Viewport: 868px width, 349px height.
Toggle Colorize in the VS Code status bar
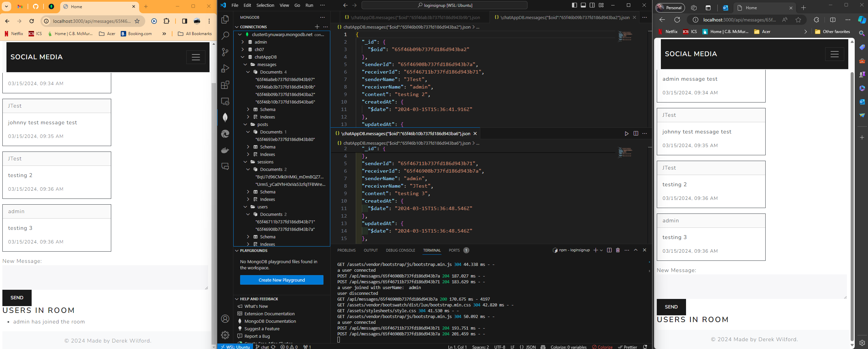602,347
